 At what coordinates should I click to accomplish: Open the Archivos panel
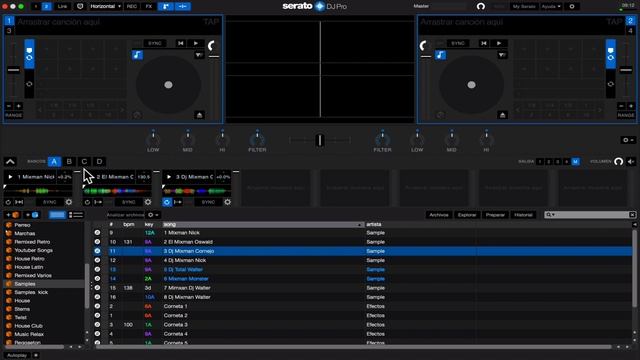coord(439,215)
